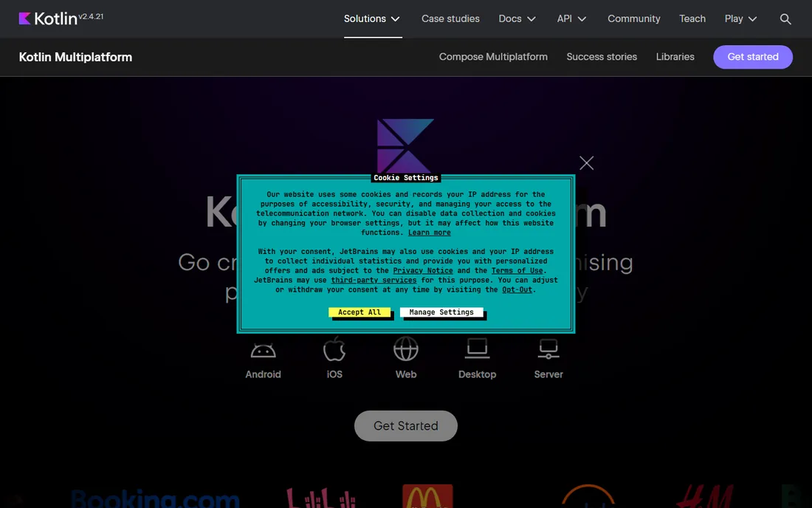Go to Compose Multiplatform
This screenshot has height=508, width=812.
[x=493, y=57]
